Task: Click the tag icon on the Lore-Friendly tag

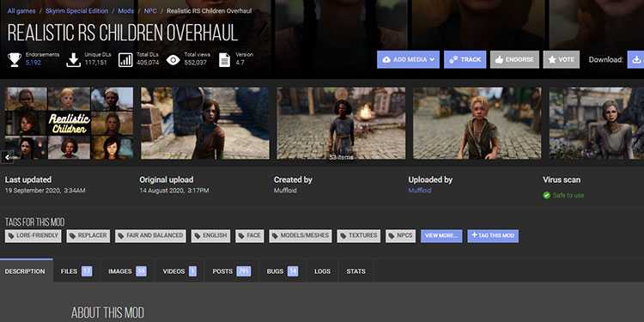Action: (x=11, y=236)
